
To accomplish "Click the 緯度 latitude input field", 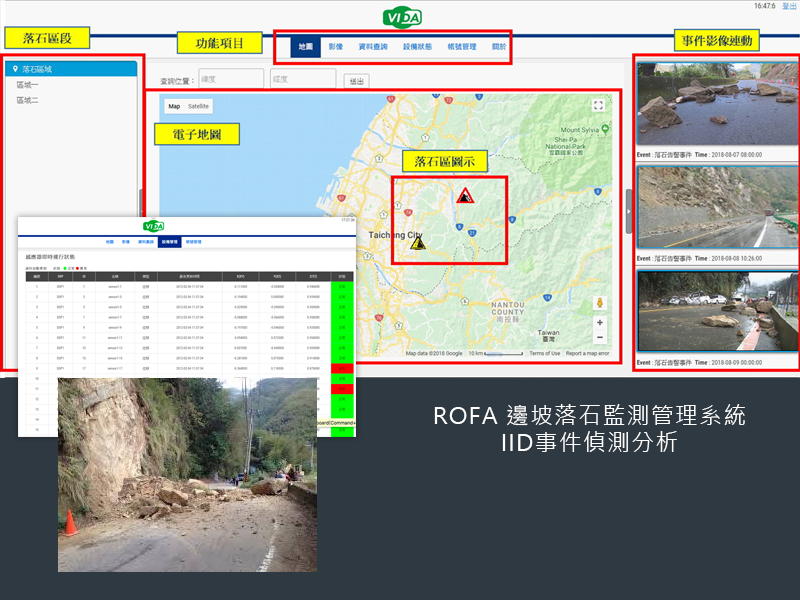I will tap(230, 78).
